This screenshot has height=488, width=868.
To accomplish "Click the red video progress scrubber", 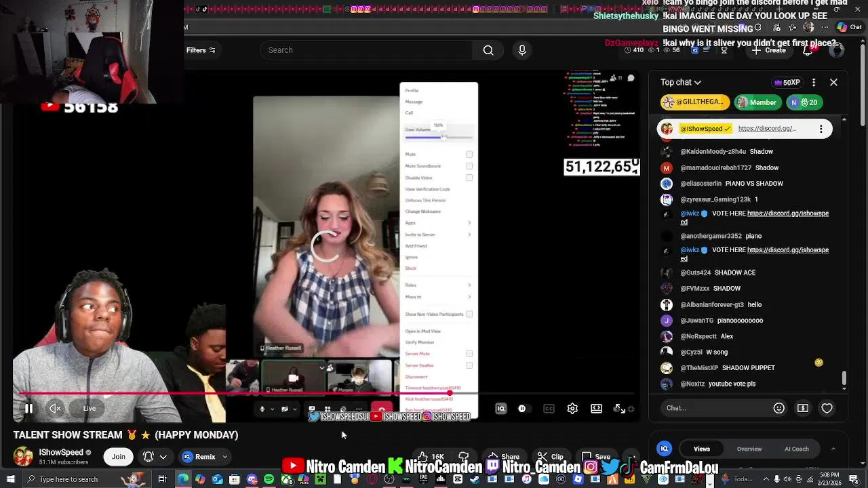I will 449,393.
